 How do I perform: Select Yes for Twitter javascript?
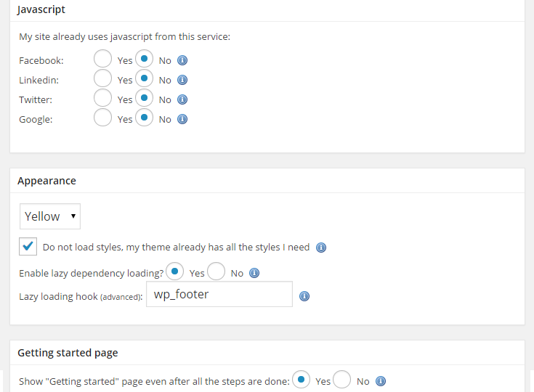tap(103, 98)
